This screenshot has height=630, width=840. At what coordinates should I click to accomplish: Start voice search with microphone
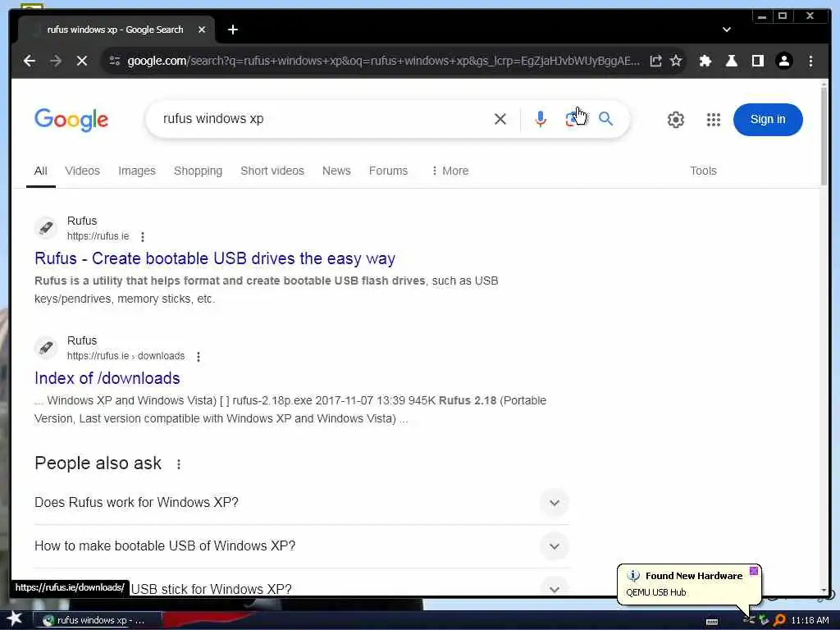point(541,119)
